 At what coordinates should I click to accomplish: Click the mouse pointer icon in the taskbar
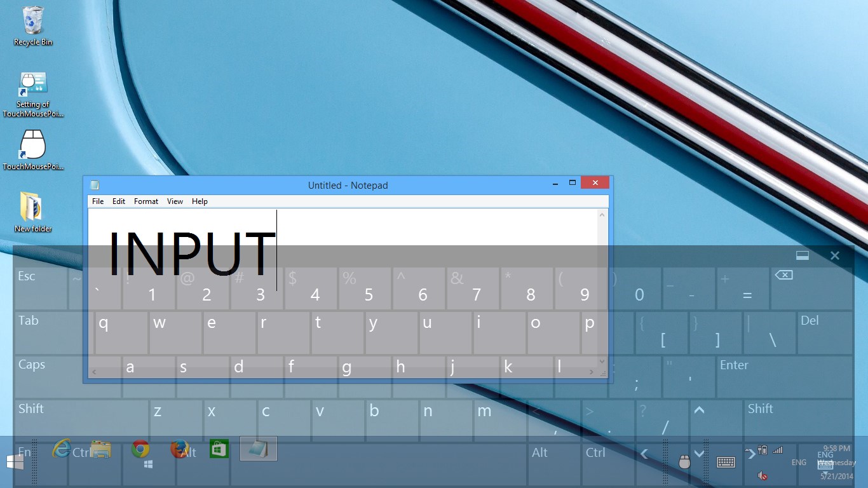(x=684, y=462)
